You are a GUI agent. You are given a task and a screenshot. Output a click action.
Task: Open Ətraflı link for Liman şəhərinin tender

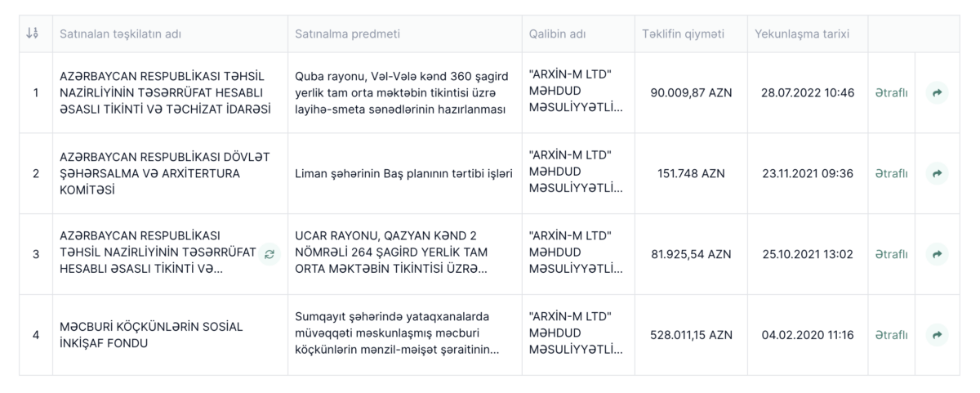tap(891, 173)
